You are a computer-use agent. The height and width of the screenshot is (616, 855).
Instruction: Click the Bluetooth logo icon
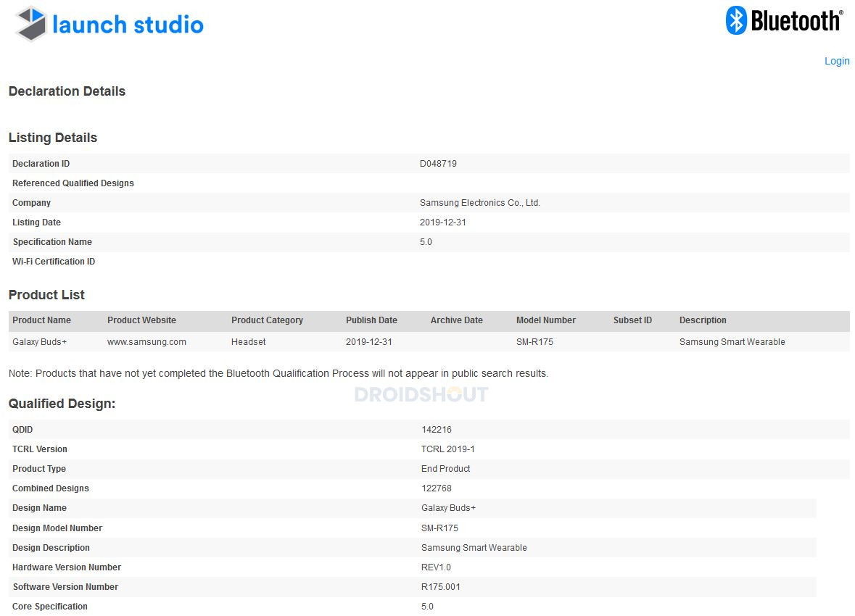[736, 21]
